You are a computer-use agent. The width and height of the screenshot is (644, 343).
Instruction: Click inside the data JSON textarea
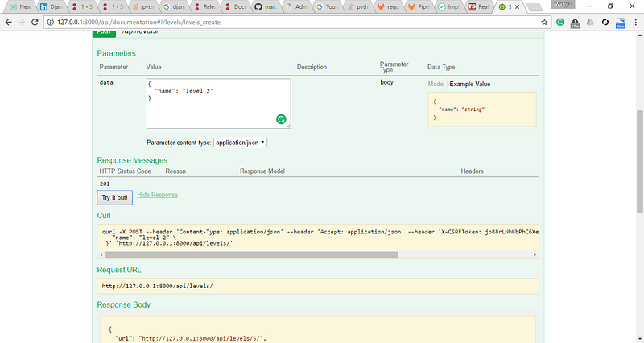(218, 104)
